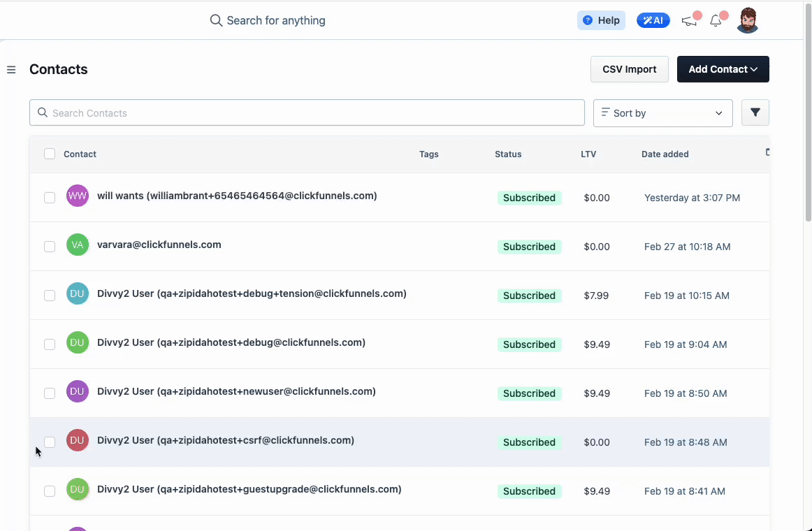Click the Tags column header

(429, 154)
